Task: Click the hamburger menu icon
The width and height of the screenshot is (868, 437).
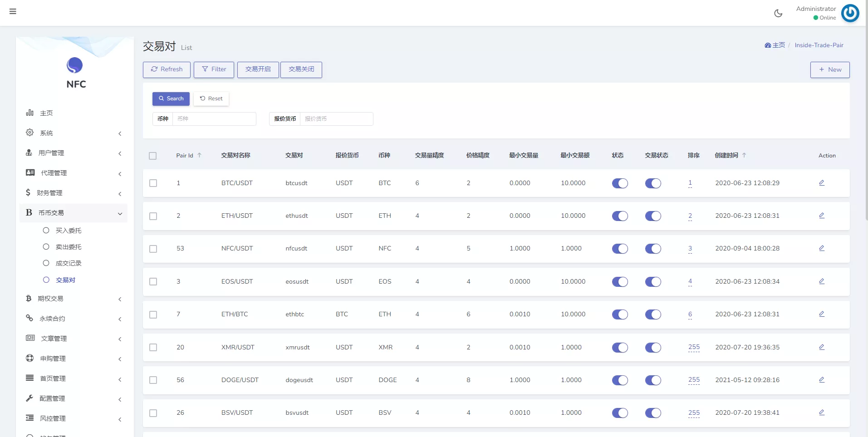Action: point(13,11)
